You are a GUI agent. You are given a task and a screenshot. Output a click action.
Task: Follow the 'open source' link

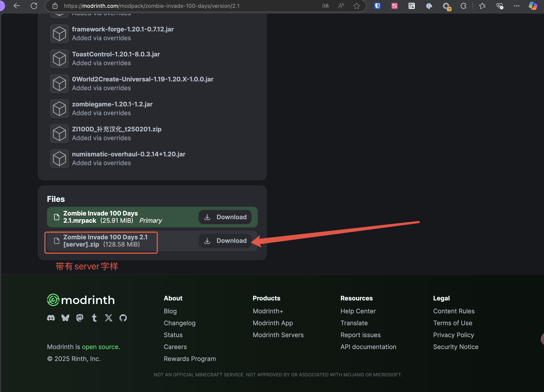(x=100, y=347)
